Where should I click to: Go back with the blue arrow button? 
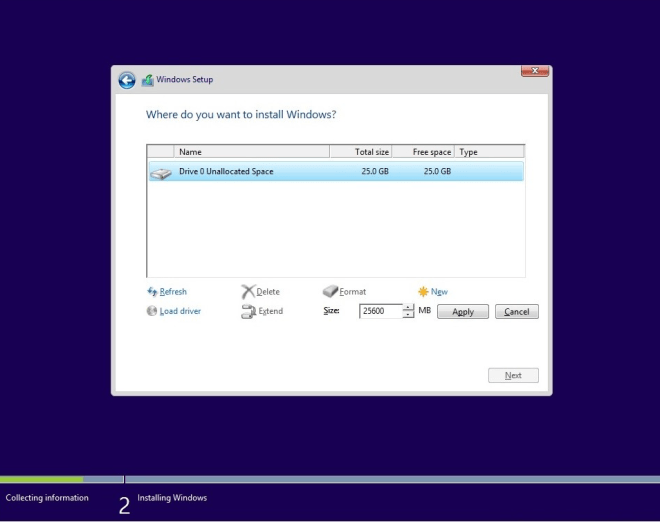(x=127, y=80)
